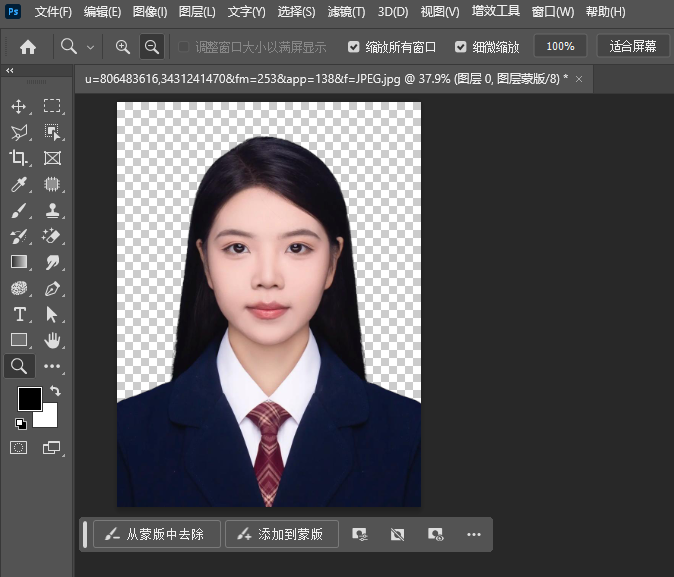Select the Crop tool
This screenshot has width=674, height=577.
[18, 158]
